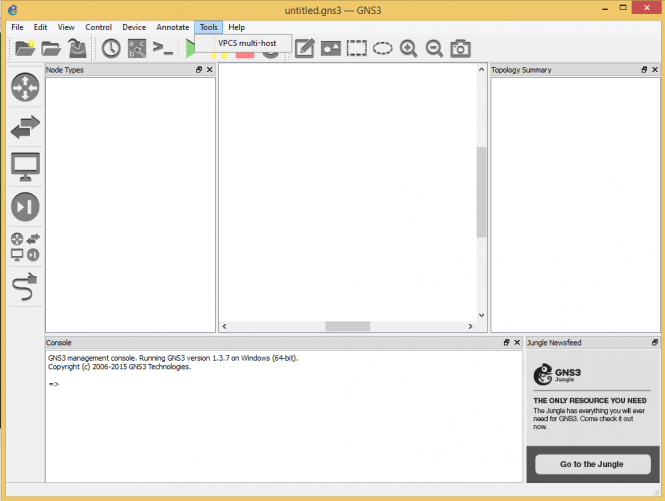Browse Routers in the device sidebar

coord(25,87)
